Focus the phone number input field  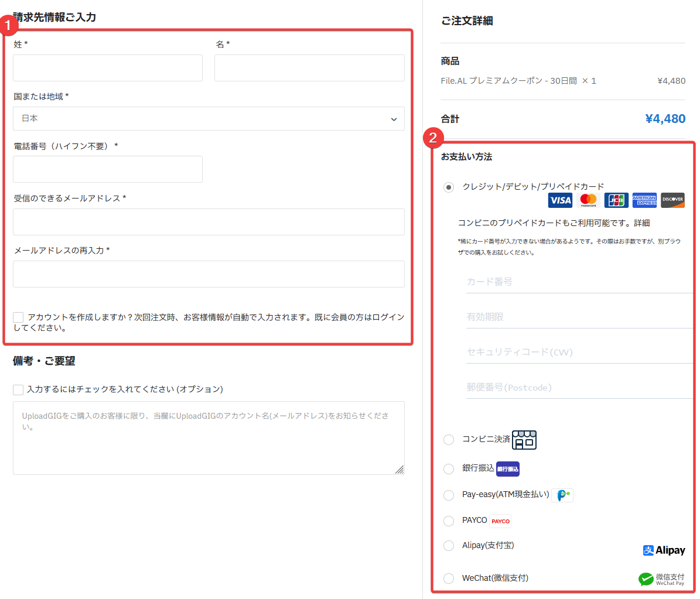108,169
